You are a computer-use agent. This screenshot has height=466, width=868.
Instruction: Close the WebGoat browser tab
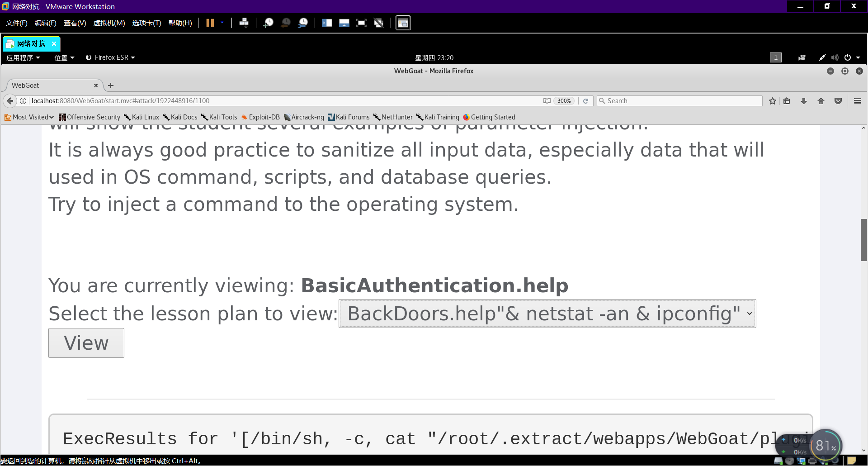(96, 86)
